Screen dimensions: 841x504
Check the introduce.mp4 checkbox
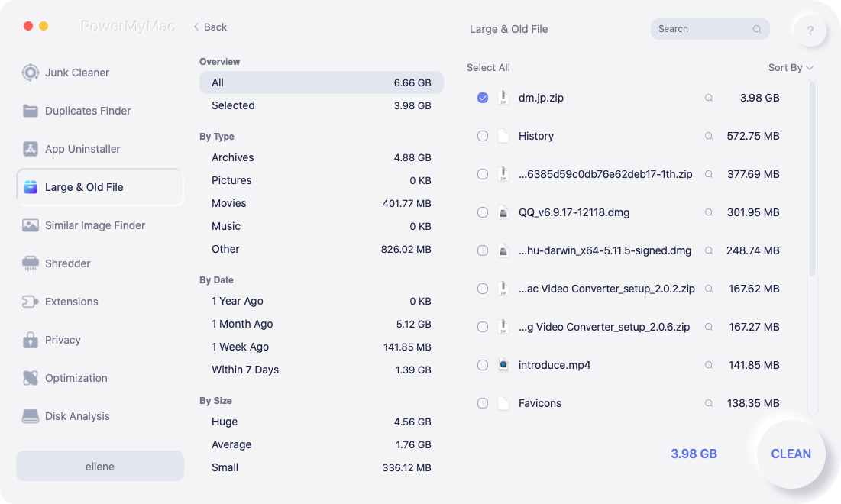pos(483,365)
